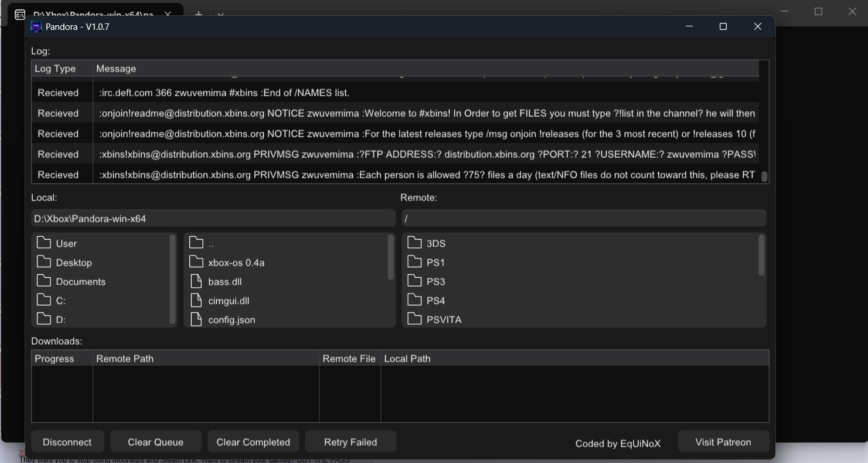The image size is (868, 463).
Task: Click the Retry Failed button
Action: click(x=350, y=442)
